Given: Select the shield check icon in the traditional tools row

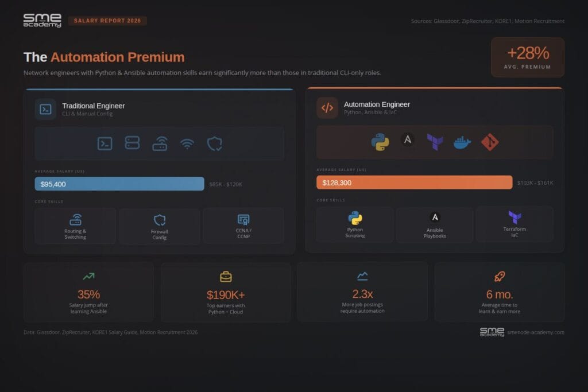Looking at the screenshot, I should 215,144.
